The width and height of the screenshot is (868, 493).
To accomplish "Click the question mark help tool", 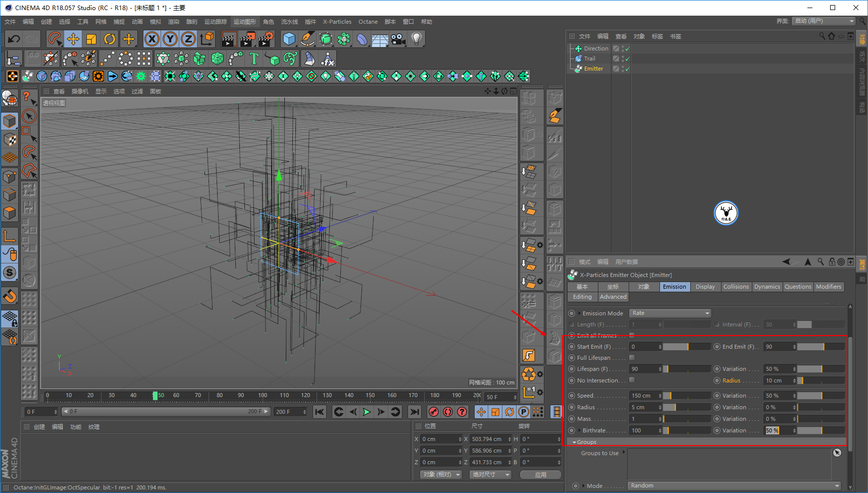I will 29,98.
